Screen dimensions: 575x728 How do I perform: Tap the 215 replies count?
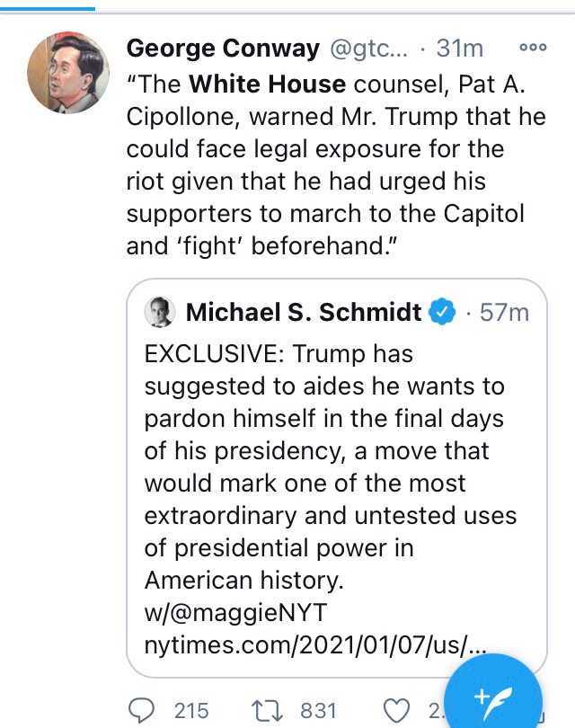190,711
